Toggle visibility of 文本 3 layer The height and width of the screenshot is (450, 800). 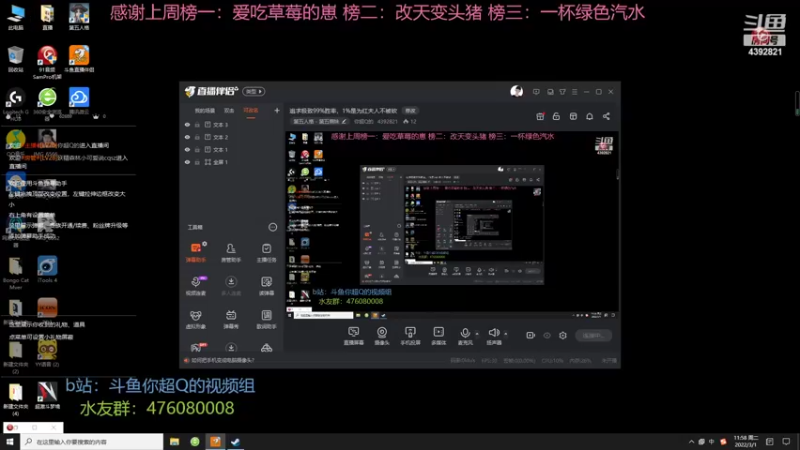[187, 124]
